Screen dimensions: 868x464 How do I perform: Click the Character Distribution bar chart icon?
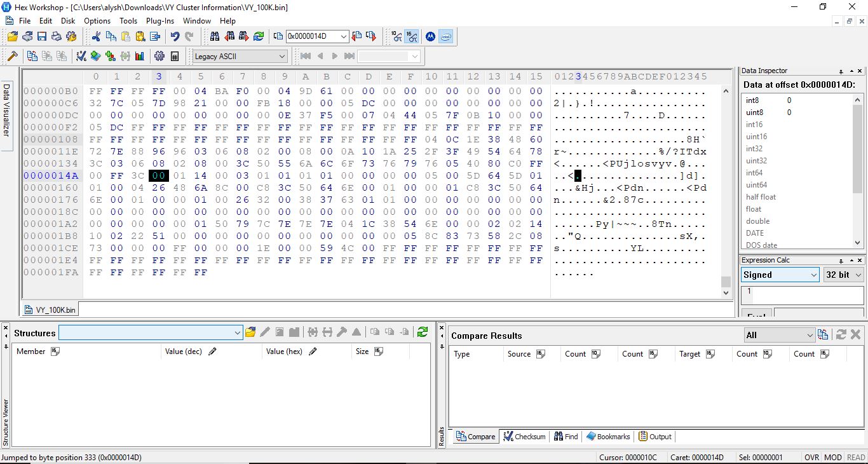tap(140, 56)
